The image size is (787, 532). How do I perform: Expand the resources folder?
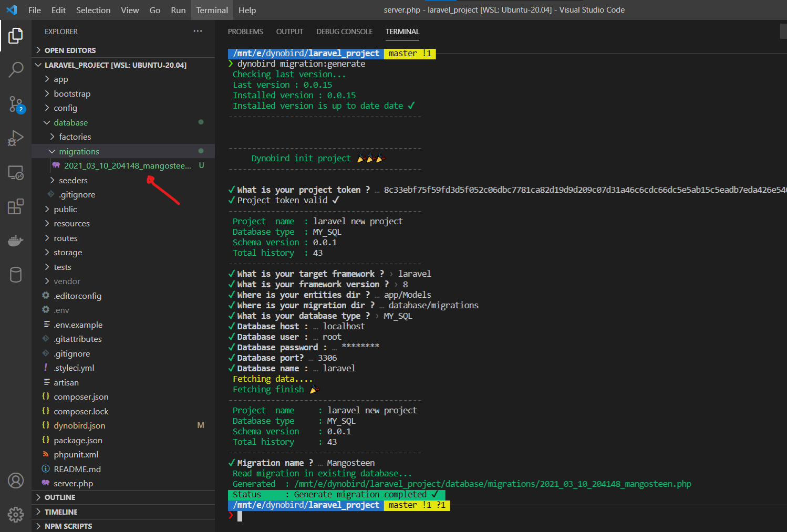tap(123, 224)
